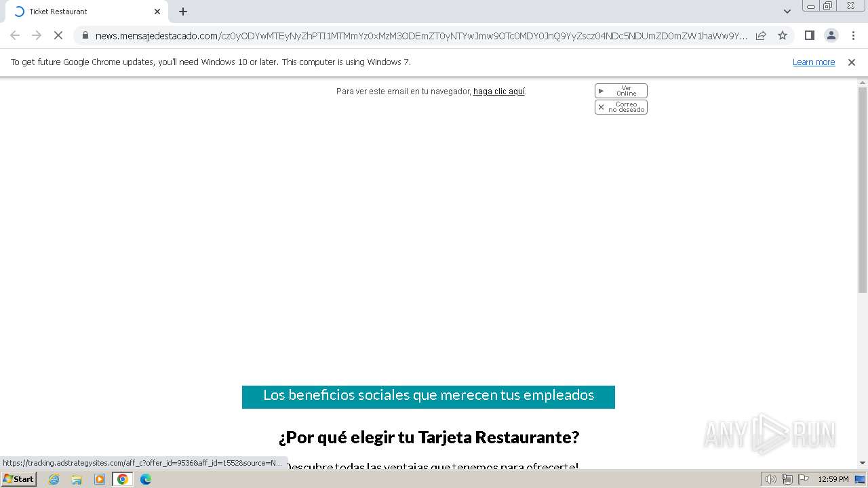The width and height of the screenshot is (868, 488).
Task: Click the page scrollbar thumb
Action: tap(863, 190)
